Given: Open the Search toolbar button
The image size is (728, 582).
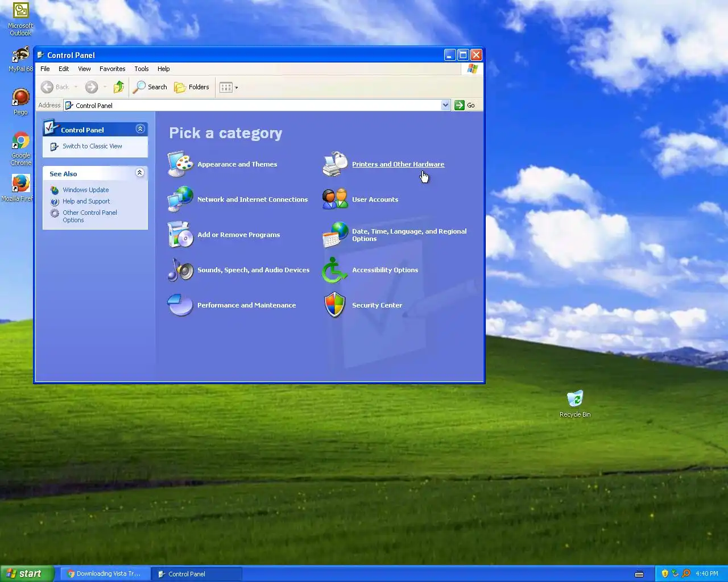Looking at the screenshot, I should [150, 87].
